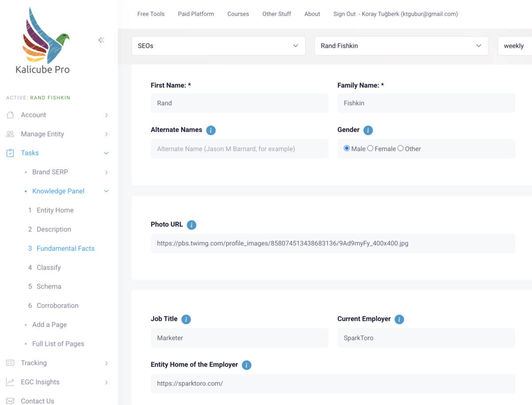The width and height of the screenshot is (532, 405).
Task: Click the Manage Entity people icon
Action: click(x=10, y=134)
